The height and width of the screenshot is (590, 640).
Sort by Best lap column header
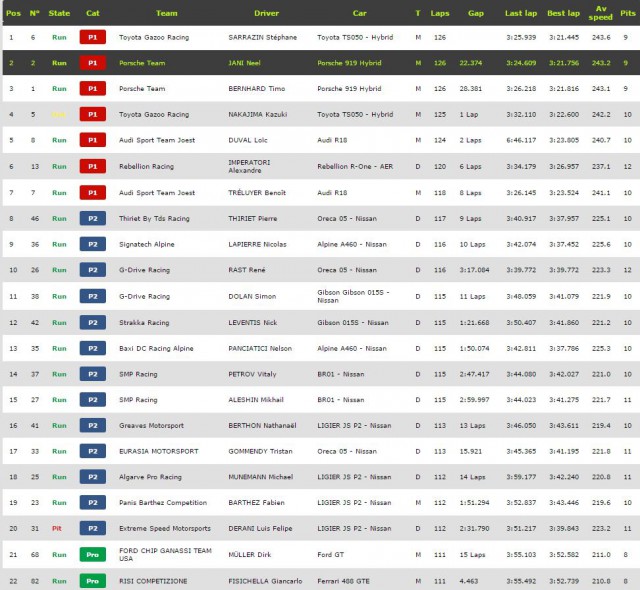(x=563, y=13)
